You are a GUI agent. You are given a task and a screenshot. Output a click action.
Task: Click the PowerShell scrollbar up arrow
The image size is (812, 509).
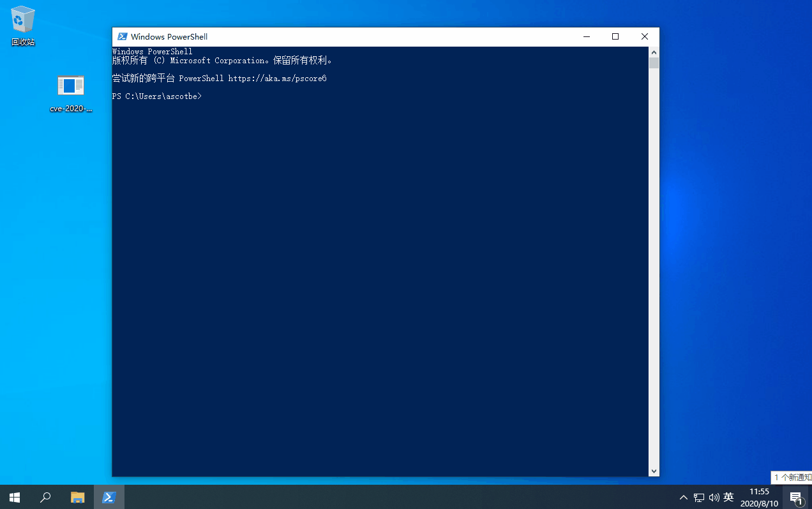click(x=654, y=52)
